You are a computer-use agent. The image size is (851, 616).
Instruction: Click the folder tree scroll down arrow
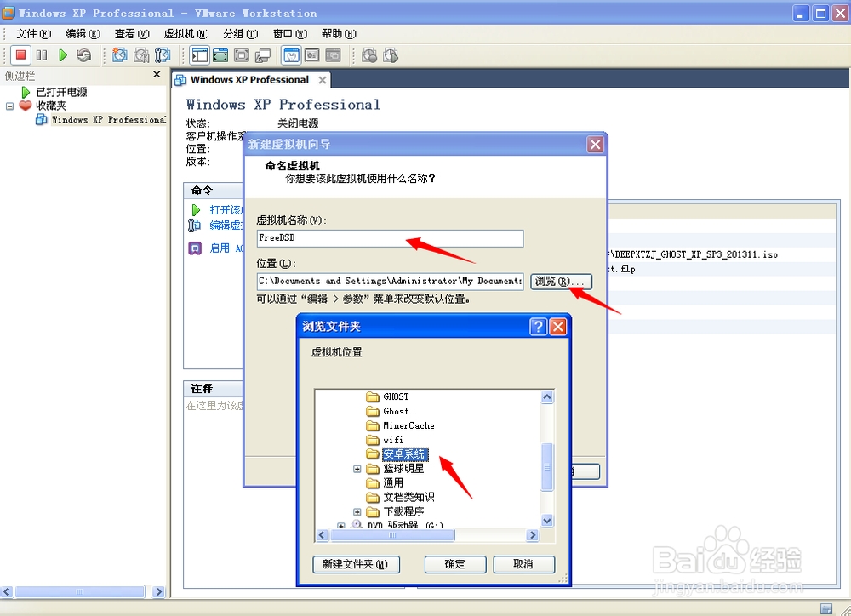coord(547,521)
